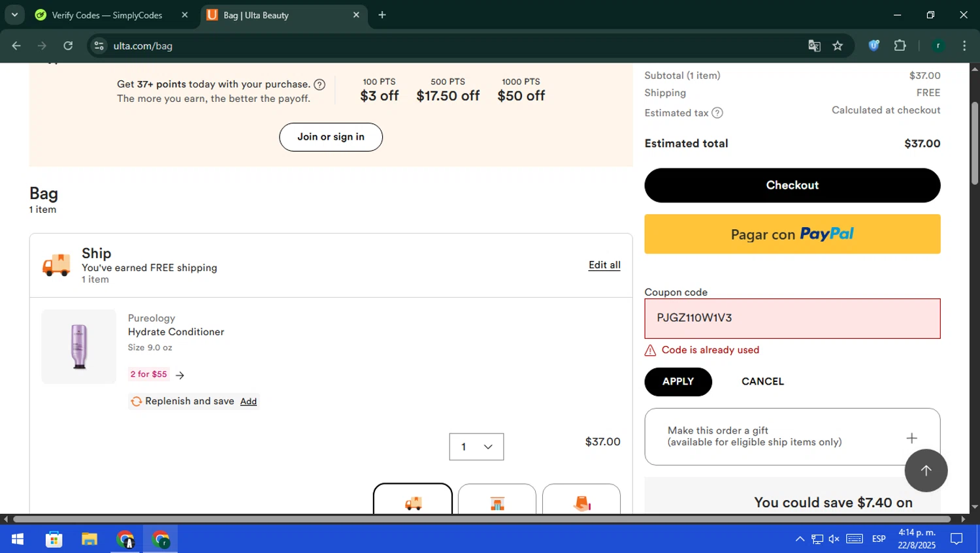Image resolution: width=980 pixels, height=553 pixels.
Task: Select the same-day delivery bag option
Action: click(581, 499)
